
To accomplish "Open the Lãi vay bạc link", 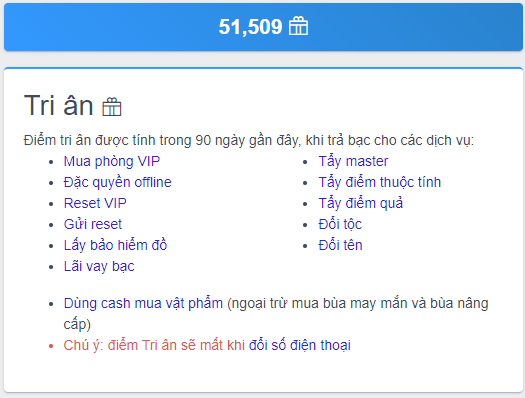I will click(x=99, y=266).
